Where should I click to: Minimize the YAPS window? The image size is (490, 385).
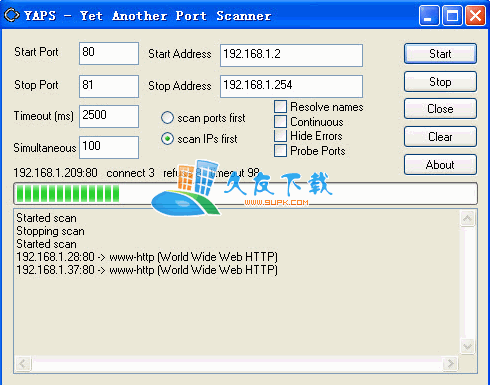pyautogui.click(x=429, y=15)
